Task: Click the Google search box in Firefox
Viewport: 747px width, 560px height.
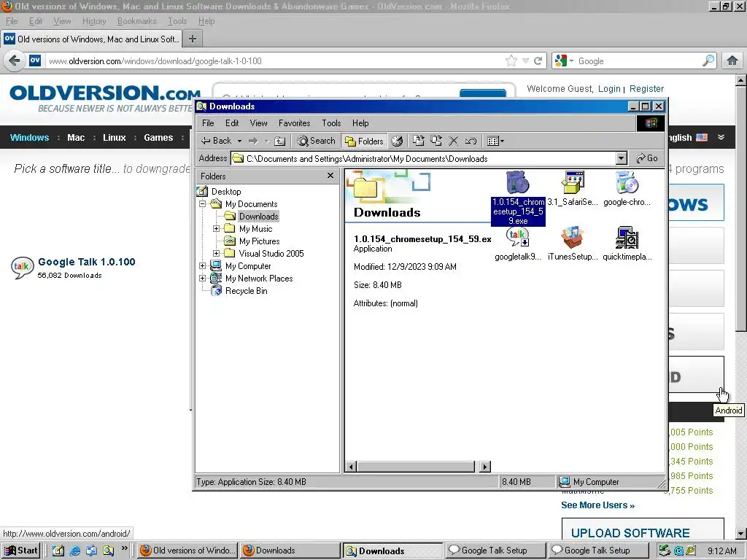Action: pyautogui.click(x=638, y=61)
